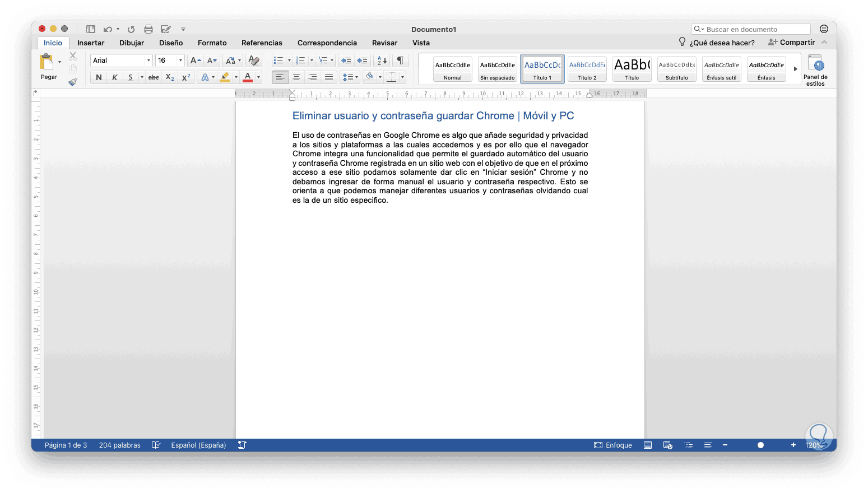Screen dimensions: 868x493
Task: Toggle show paragraph marks
Action: click(400, 61)
